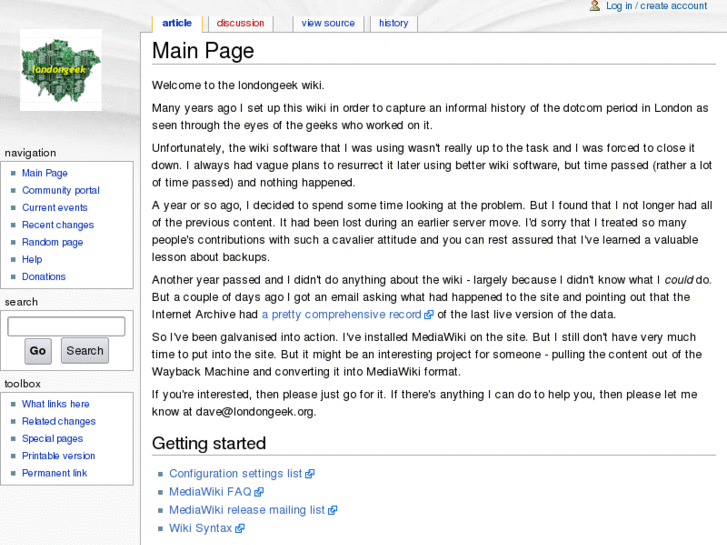Click the 'Getting started' heading
This screenshot has height=545, width=727.
pos(209,443)
